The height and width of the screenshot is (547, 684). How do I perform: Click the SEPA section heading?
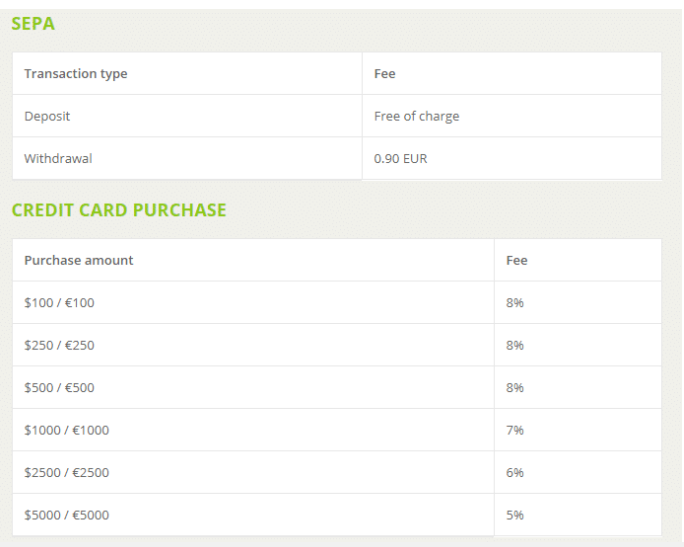pos(33,24)
